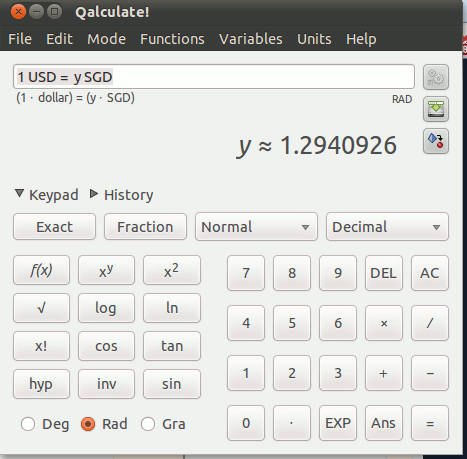Minimize the Qalculate! window
Viewport: 467px width, 459px height.
pos(36,12)
